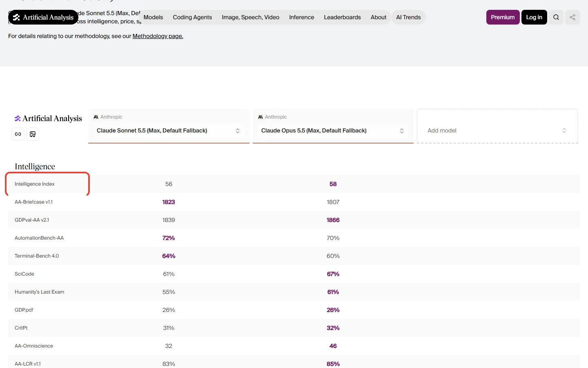Screen dimensions: 588x368
Task: Click the Intelligence section heading
Action: [x=35, y=166]
